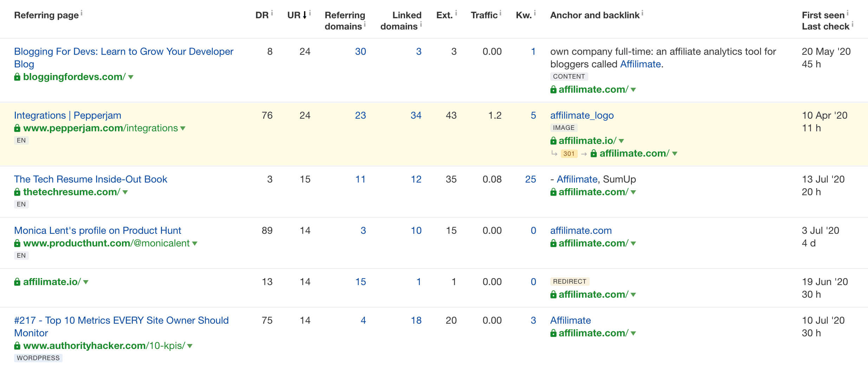Click keywords count 25 for Tech Resume
The height and width of the screenshot is (370, 868).
click(531, 179)
